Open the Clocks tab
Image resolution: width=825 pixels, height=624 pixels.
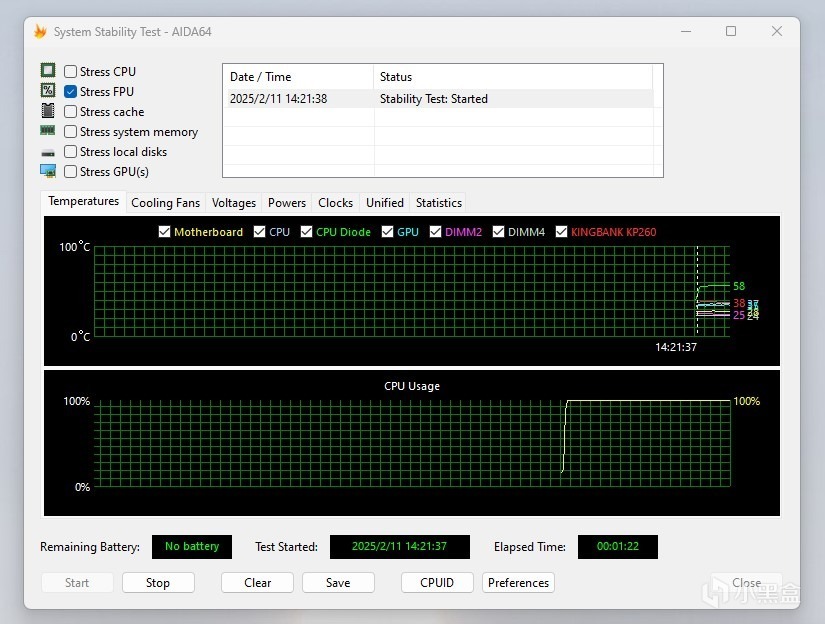pos(336,203)
